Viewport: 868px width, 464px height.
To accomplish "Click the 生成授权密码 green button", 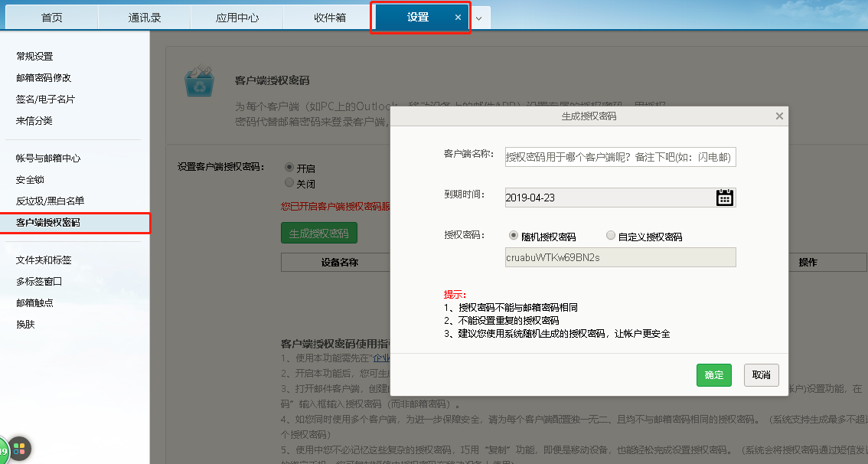I will 318,233.
